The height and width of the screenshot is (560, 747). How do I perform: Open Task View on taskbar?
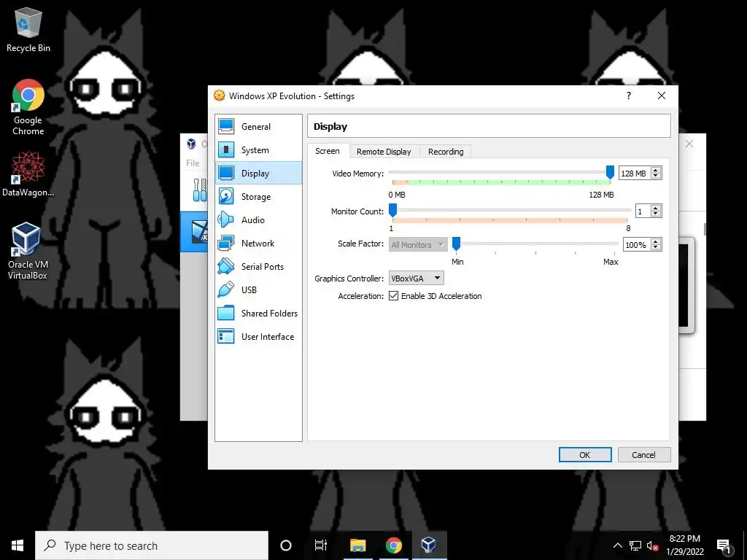tap(321, 545)
